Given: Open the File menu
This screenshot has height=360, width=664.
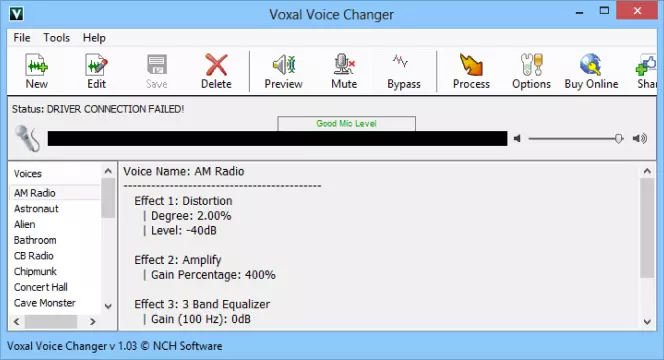Looking at the screenshot, I should 22,38.
